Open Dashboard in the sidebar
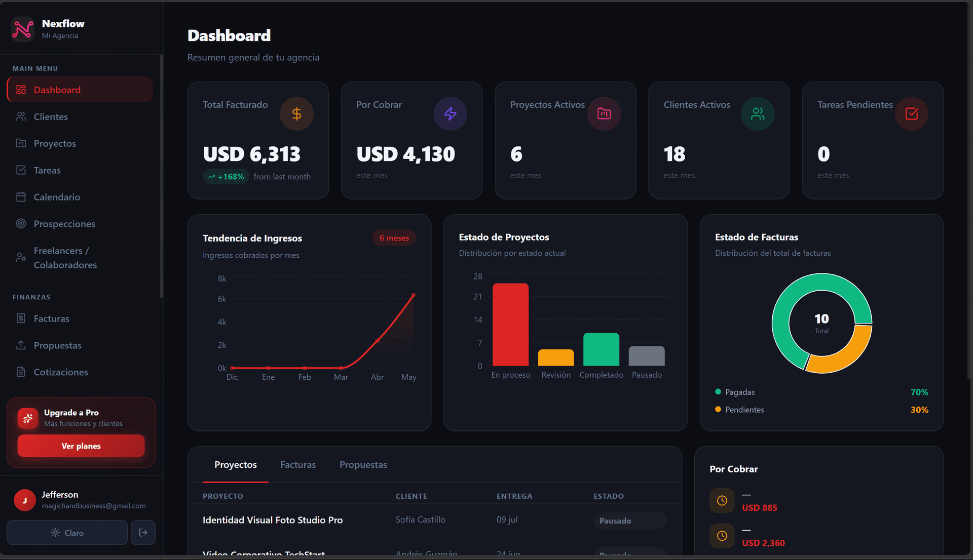973x560 pixels. pyautogui.click(x=80, y=90)
